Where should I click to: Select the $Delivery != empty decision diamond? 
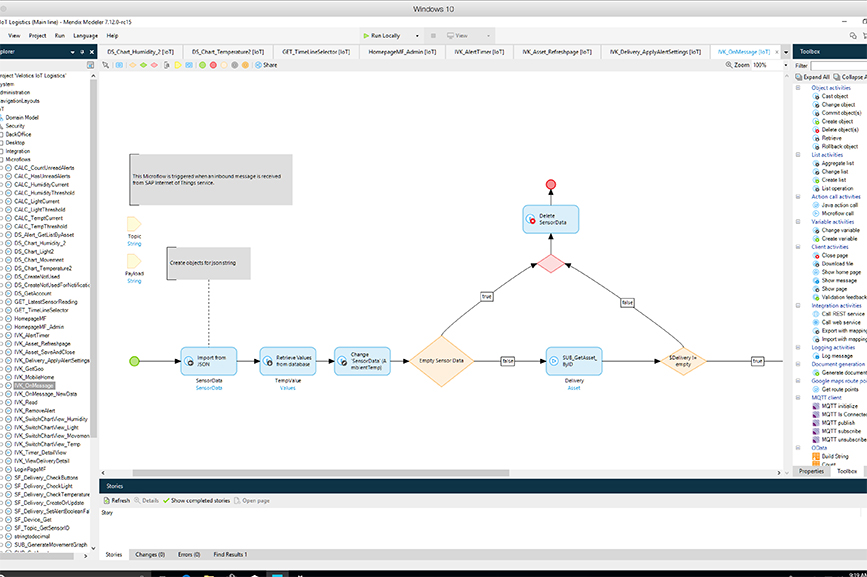683,361
